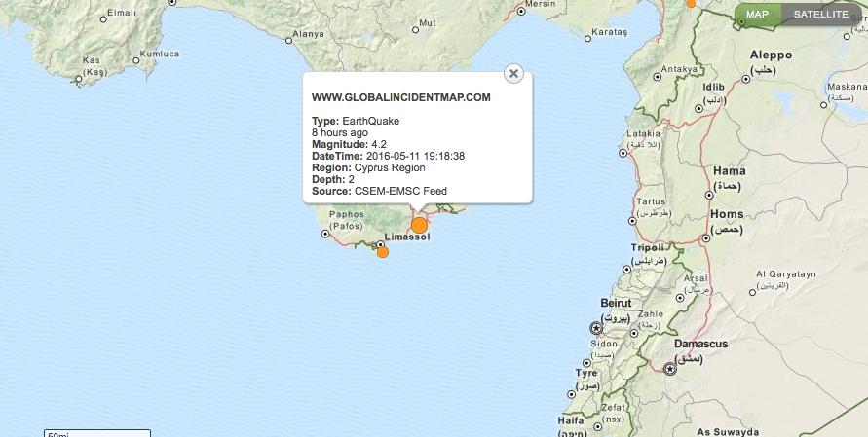This screenshot has width=868, height=437.
Task: Click the Homs city label
Action: [727, 214]
